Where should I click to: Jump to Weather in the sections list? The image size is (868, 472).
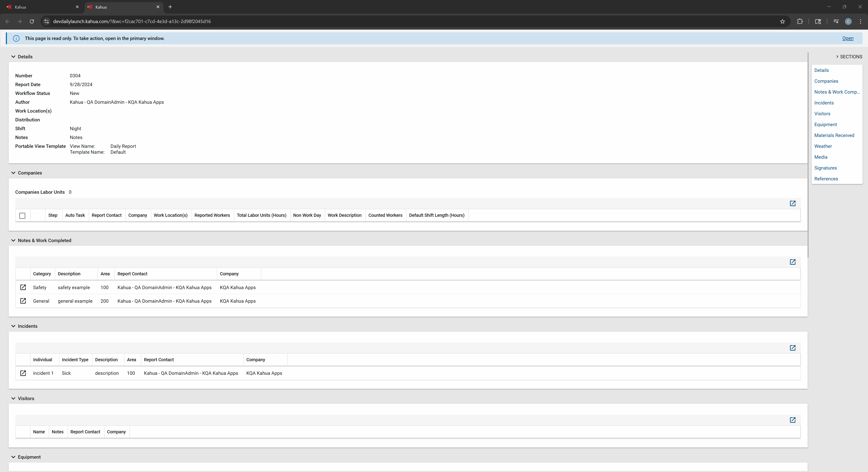tap(823, 146)
